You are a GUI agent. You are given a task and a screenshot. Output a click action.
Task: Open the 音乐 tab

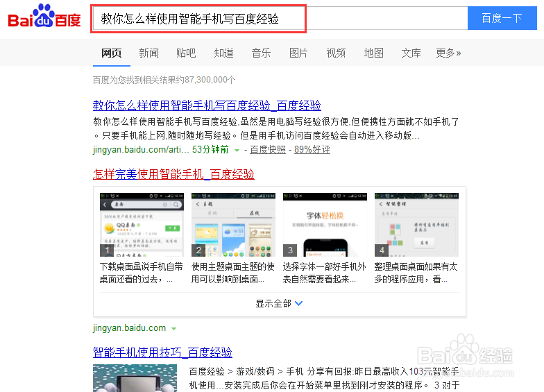click(x=261, y=53)
